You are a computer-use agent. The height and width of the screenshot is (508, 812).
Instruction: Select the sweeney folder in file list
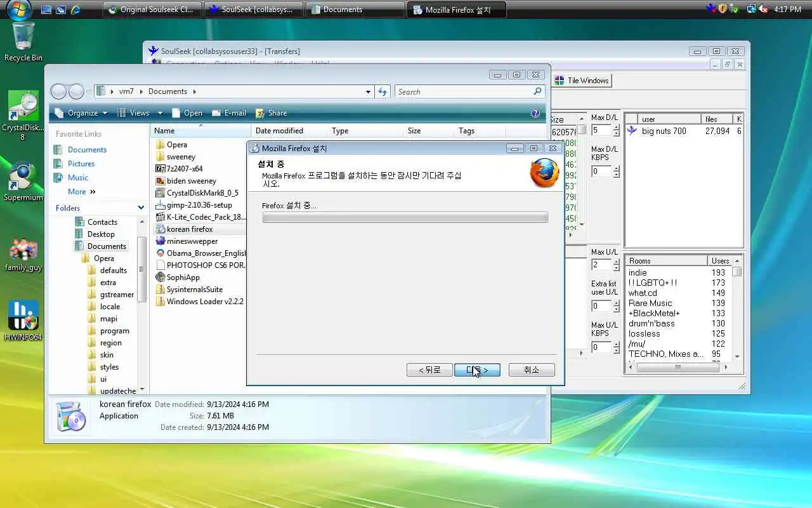point(176,157)
